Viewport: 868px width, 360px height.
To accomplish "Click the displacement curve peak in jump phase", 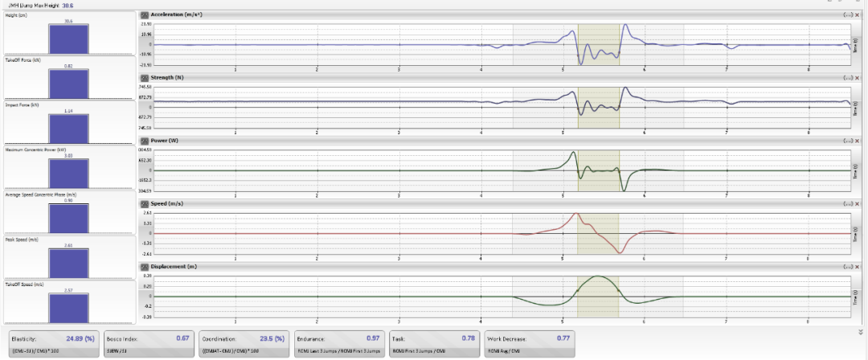I will (x=598, y=276).
